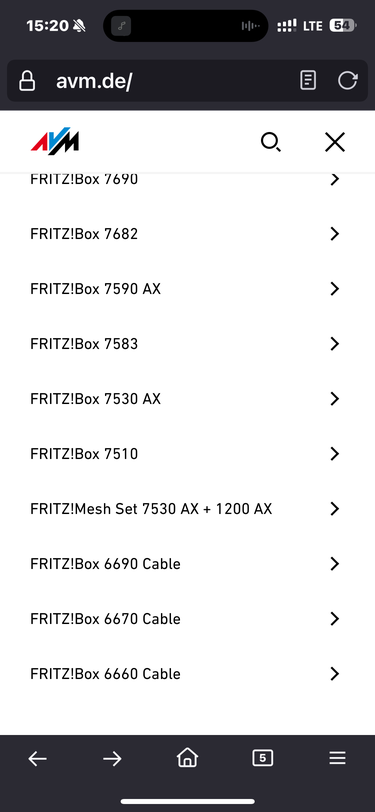Select FRITZ!Box 7530 AX menu entry
This screenshot has height=812, width=375.
tap(188, 399)
